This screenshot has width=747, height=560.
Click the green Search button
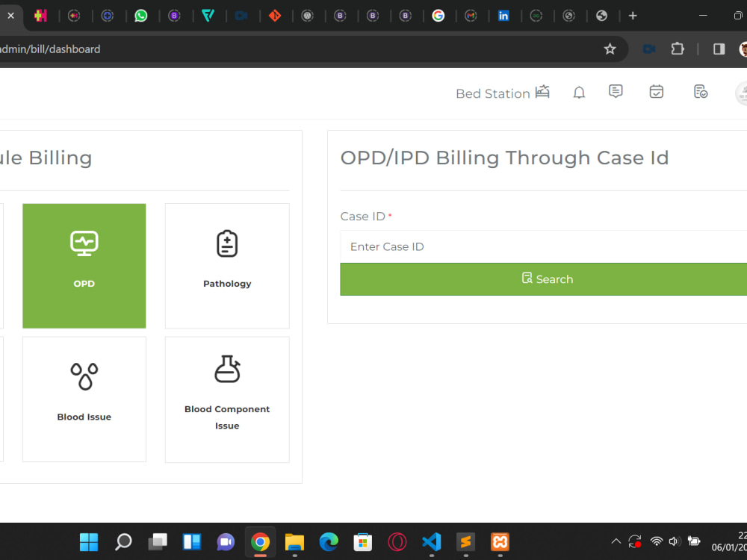point(544,279)
